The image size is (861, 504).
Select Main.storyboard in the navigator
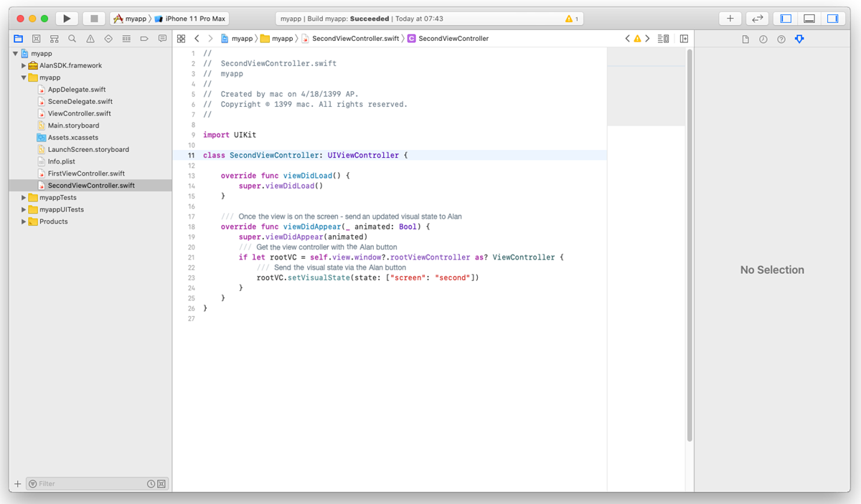tap(72, 125)
